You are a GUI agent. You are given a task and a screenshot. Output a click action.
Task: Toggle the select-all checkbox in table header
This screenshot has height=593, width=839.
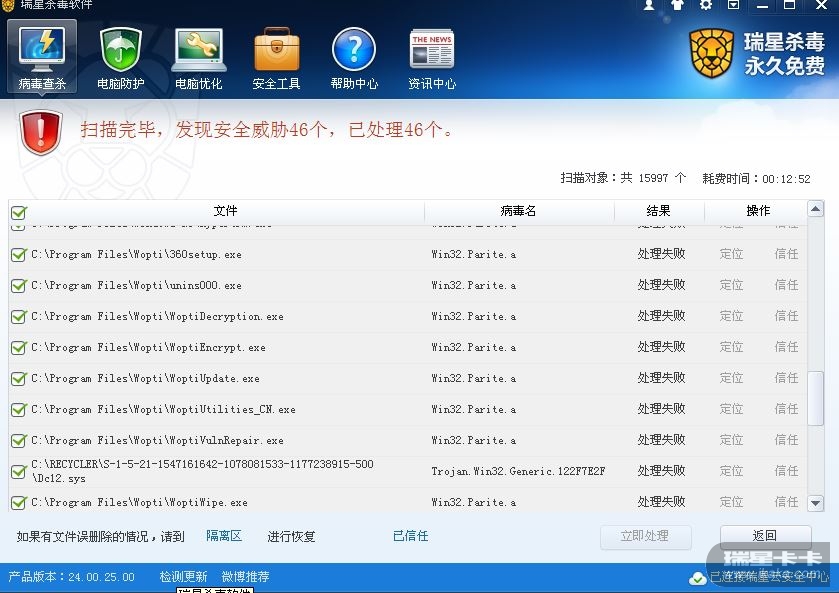19,212
